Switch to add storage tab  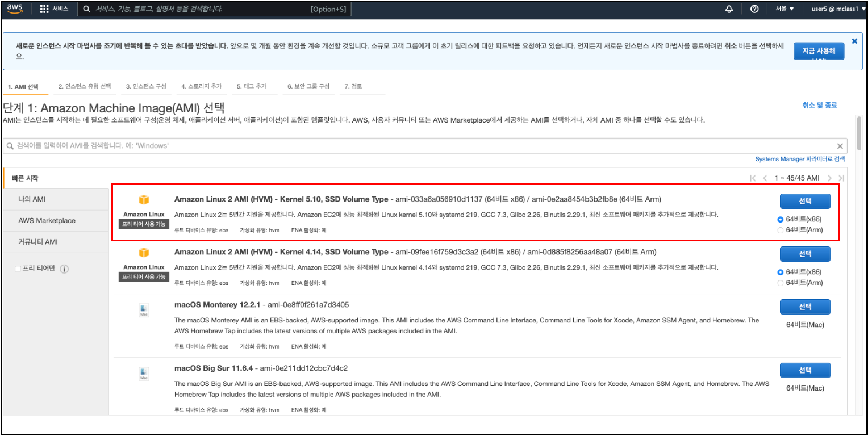(x=201, y=86)
